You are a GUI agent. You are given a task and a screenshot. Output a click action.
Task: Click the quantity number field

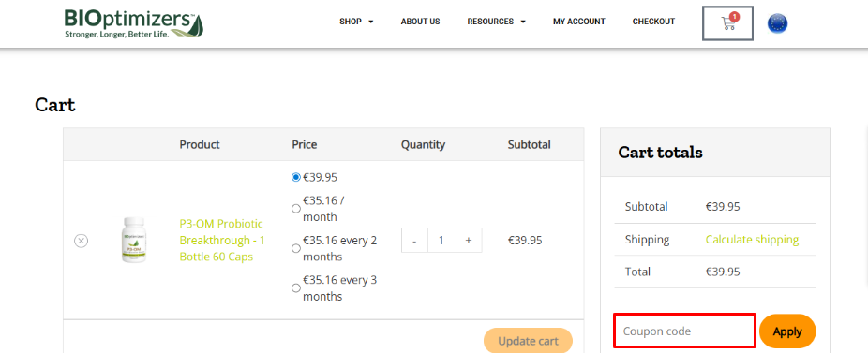tap(441, 240)
